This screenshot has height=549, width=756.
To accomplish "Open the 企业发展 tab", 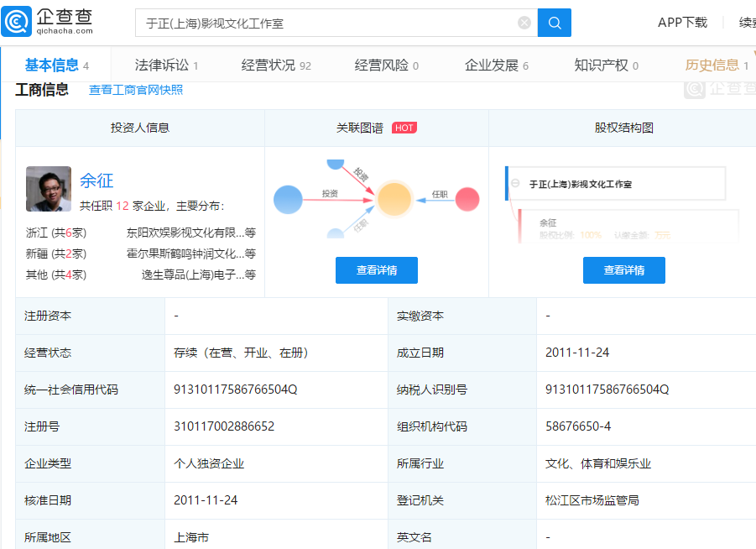I will coord(497,65).
